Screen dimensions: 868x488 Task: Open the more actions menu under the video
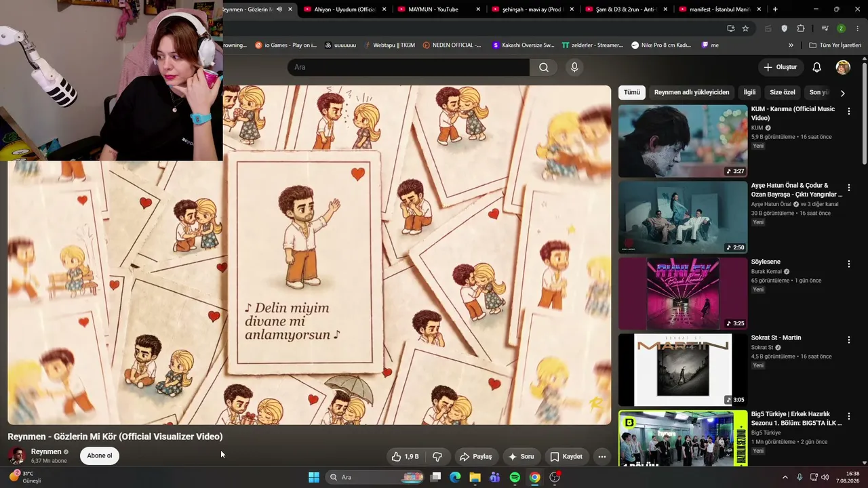point(601,457)
